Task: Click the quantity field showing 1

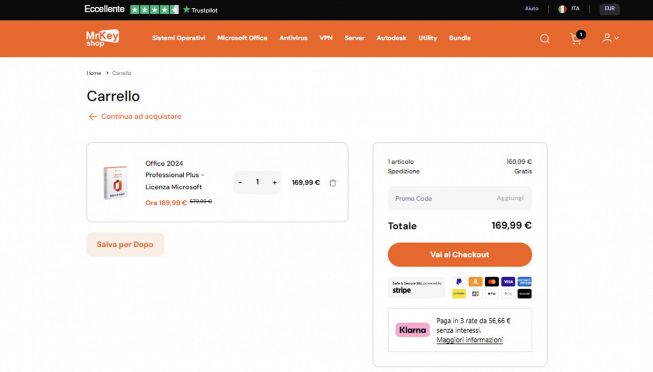Action: tap(257, 182)
